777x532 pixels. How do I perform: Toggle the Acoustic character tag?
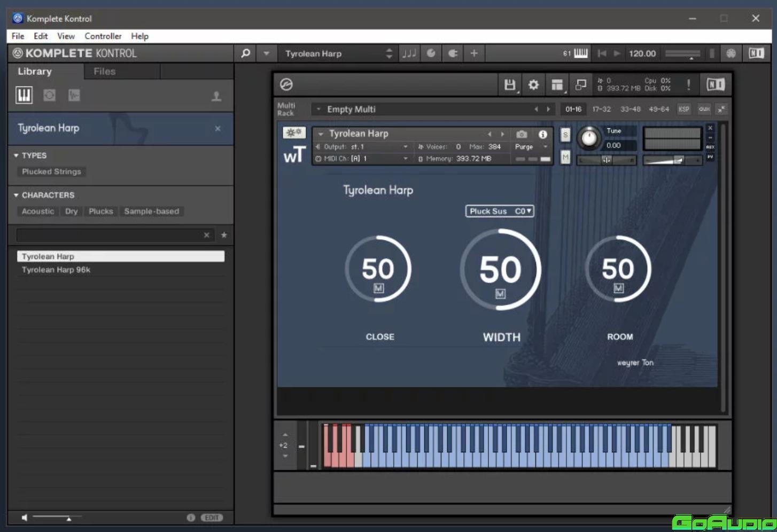coord(38,211)
